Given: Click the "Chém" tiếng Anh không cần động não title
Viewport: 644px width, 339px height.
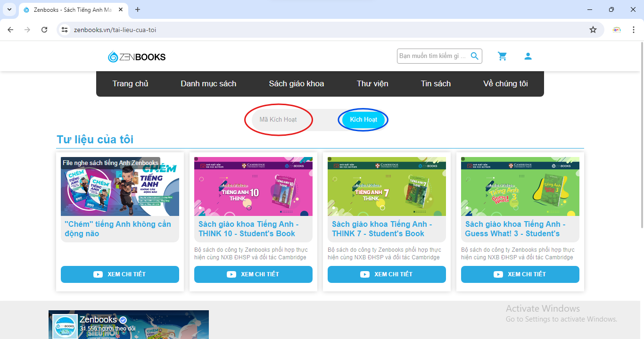Looking at the screenshot, I should click(118, 229).
